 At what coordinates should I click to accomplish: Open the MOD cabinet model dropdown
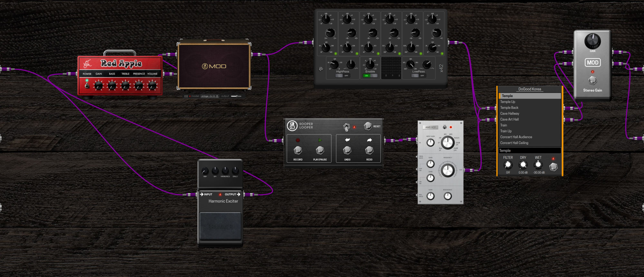[x=210, y=96]
